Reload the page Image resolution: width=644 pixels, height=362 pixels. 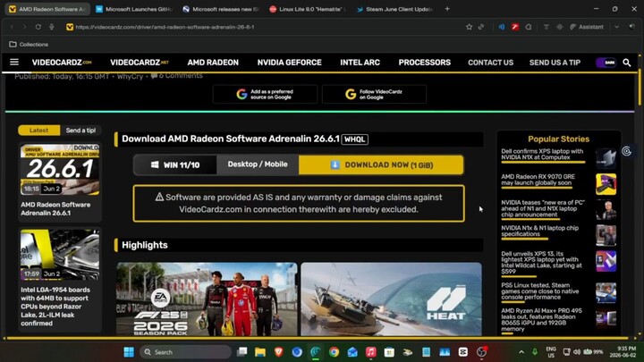point(38,27)
